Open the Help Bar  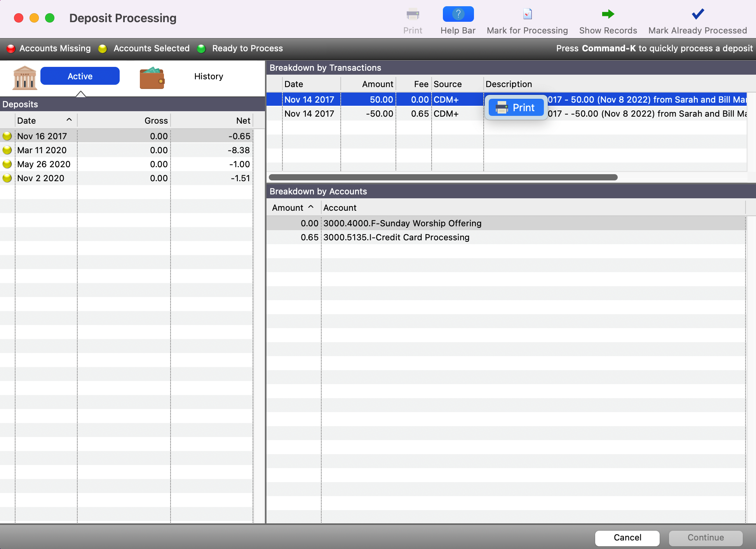[x=458, y=14]
